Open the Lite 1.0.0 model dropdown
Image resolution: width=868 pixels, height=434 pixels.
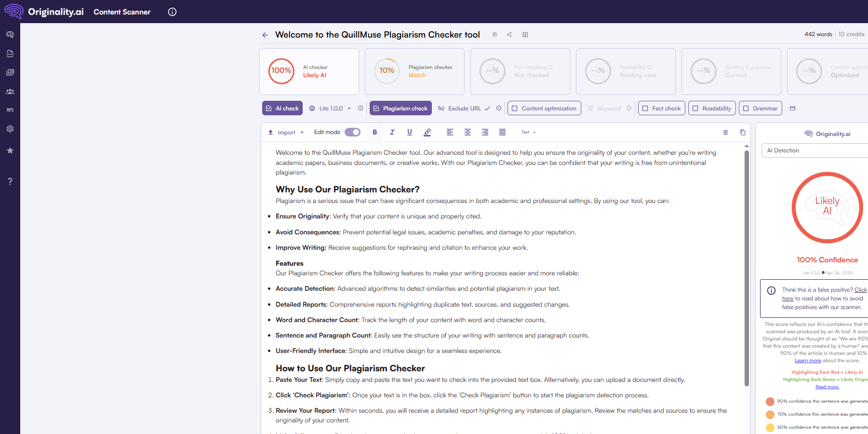[330, 108]
